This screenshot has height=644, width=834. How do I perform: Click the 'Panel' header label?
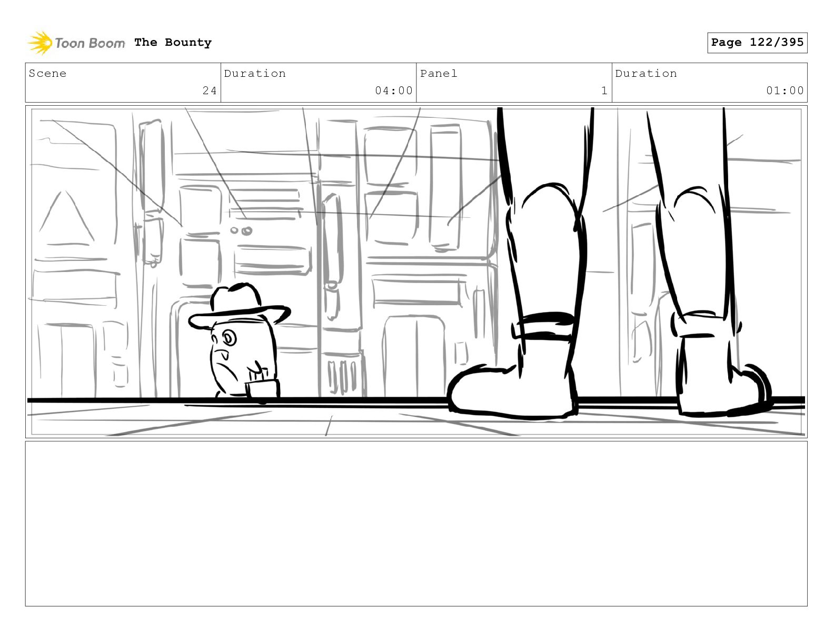click(439, 74)
